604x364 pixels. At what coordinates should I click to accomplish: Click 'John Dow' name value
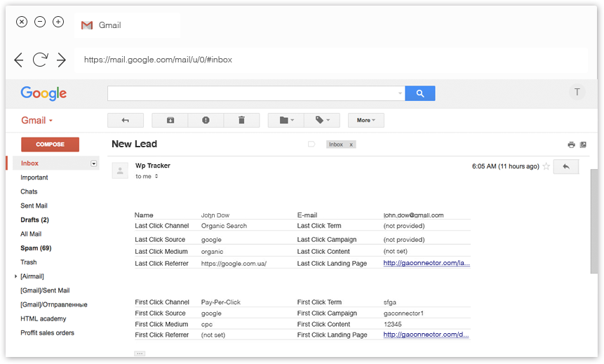click(215, 215)
